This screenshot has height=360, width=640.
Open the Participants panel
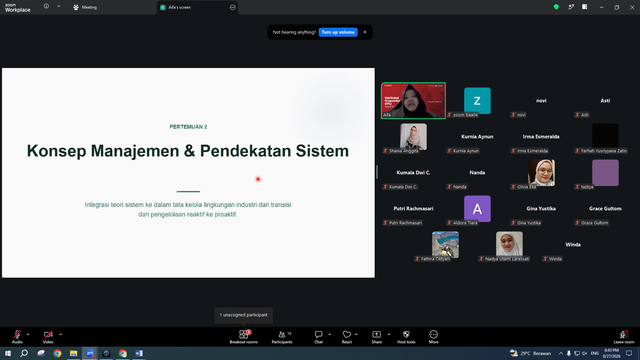282,337
